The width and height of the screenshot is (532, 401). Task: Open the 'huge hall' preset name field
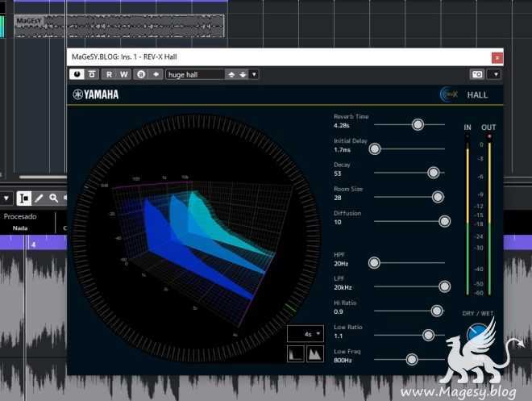pyautogui.click(x=195, y=74)
